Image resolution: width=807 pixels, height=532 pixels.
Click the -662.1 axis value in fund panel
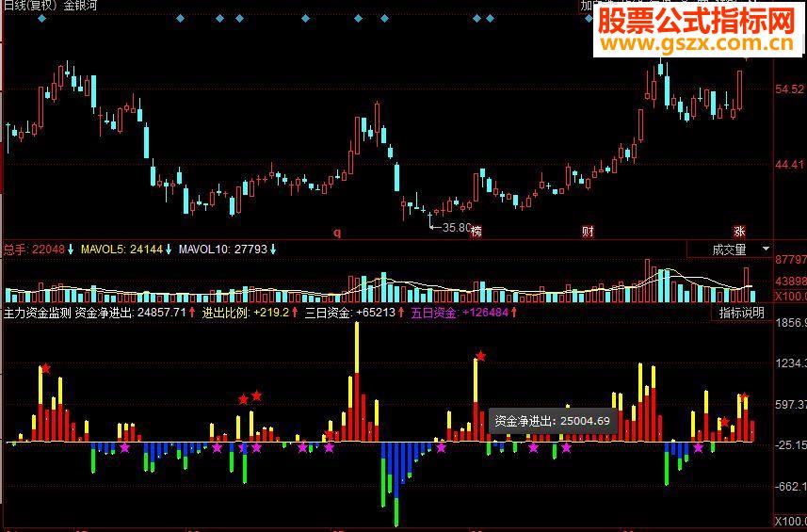coord(791,486)
